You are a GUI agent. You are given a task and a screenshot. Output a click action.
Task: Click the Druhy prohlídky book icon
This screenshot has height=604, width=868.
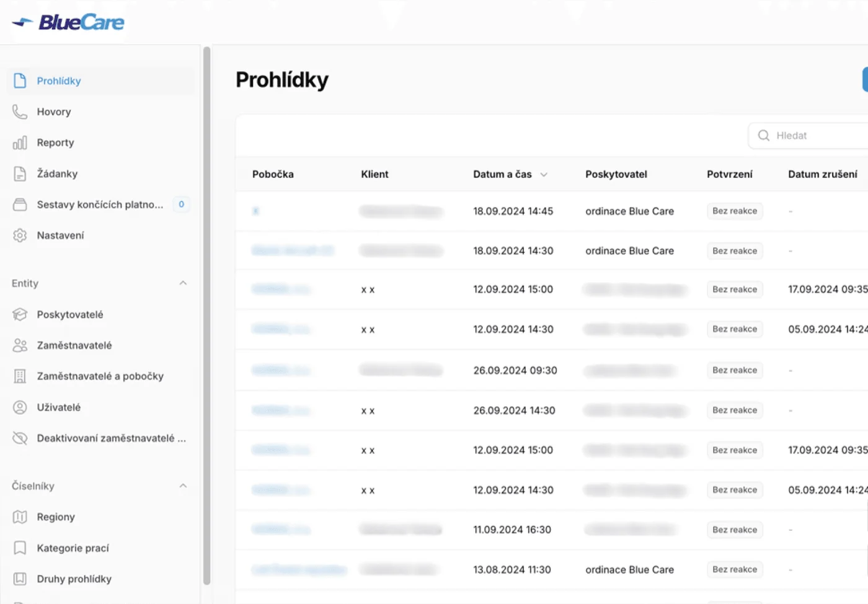[x=20, y=579]
